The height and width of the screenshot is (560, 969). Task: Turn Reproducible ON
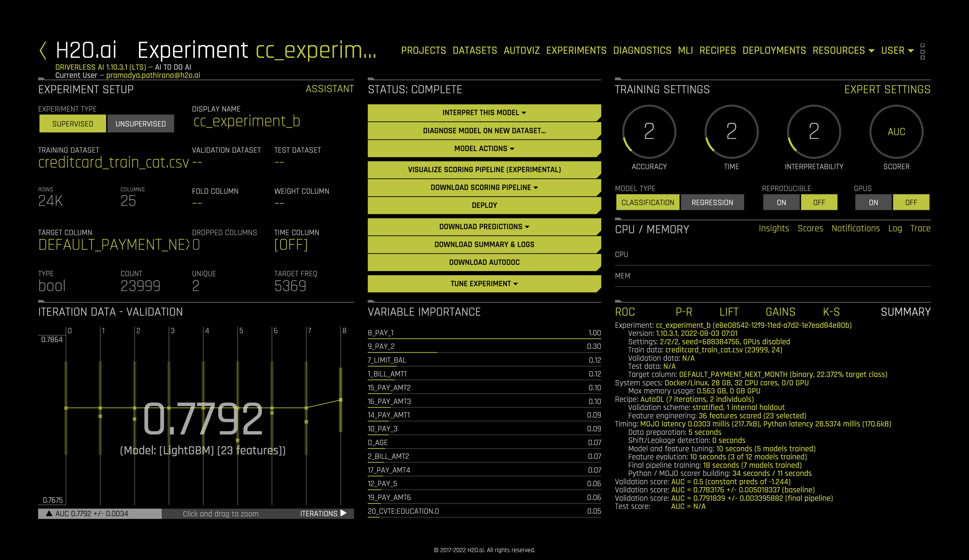[781, 202]
